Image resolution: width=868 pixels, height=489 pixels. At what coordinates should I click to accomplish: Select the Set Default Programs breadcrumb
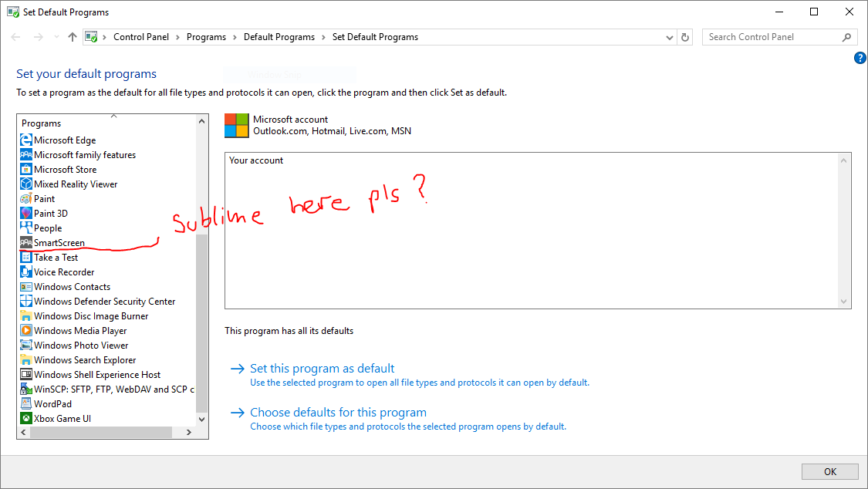pos(375,37)
